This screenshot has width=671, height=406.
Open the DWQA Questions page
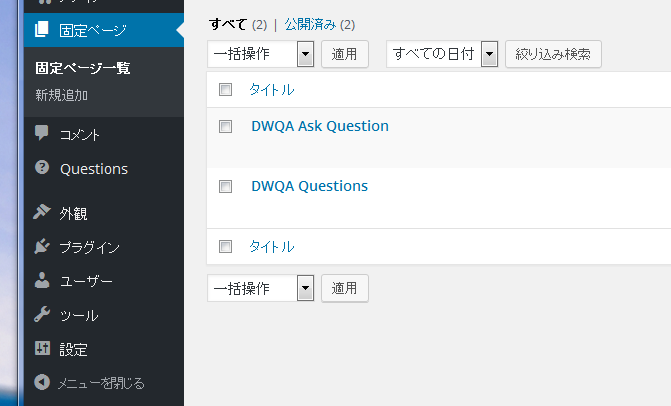309,186
